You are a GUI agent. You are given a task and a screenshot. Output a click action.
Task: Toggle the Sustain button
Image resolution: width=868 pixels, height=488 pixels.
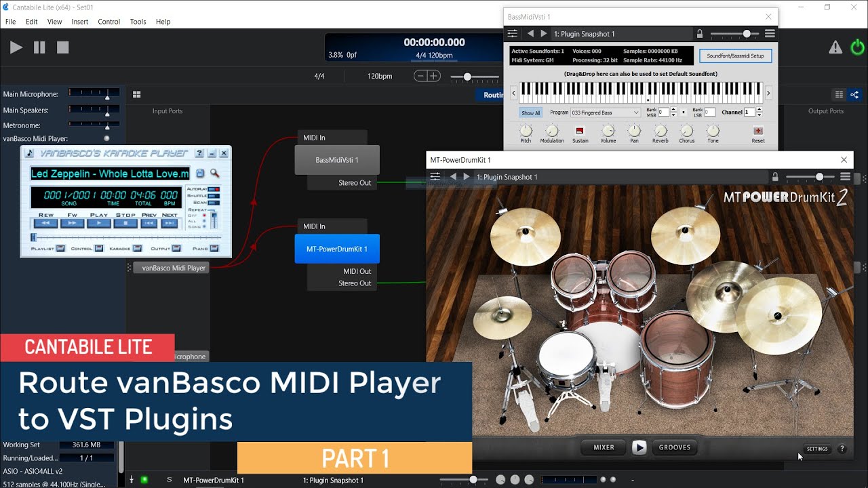(x=580, y=130)
